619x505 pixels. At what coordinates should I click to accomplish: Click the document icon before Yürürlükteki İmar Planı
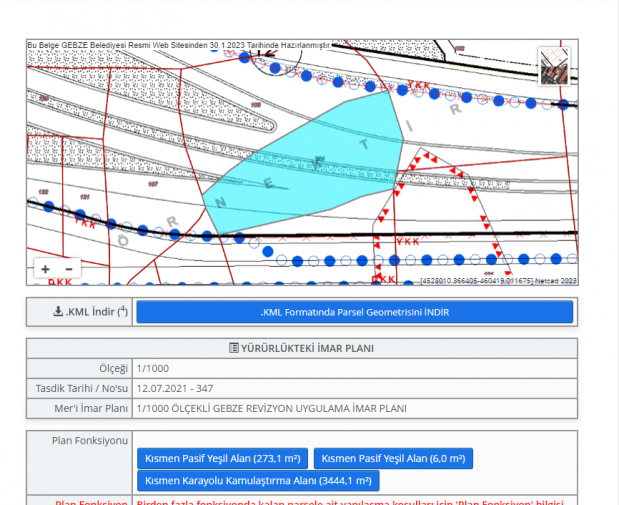(233, 349)
